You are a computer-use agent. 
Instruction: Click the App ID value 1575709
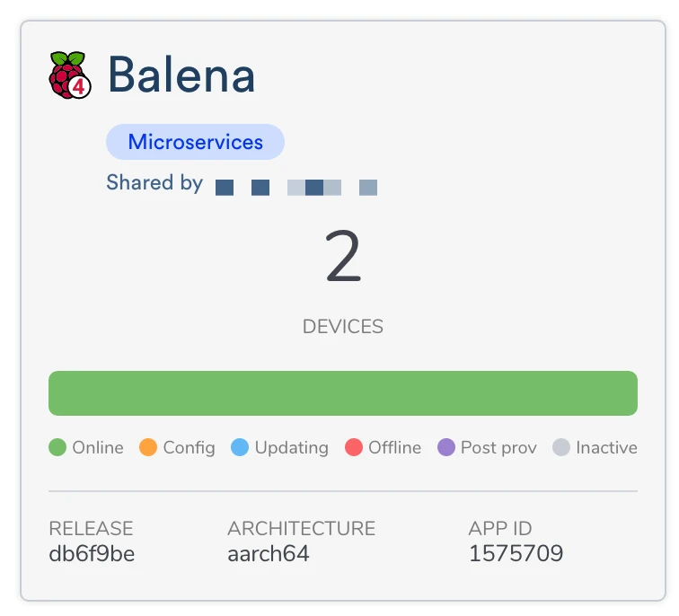516,554
